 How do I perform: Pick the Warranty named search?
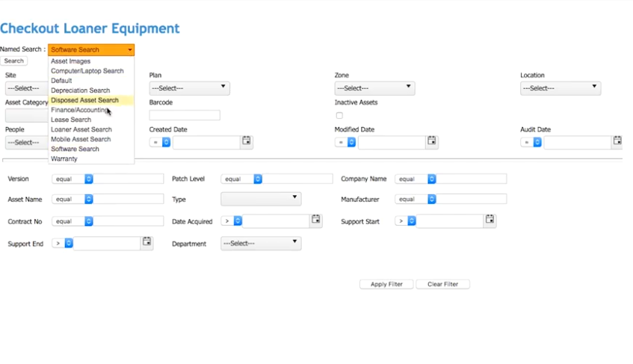(x=64, y=158)
